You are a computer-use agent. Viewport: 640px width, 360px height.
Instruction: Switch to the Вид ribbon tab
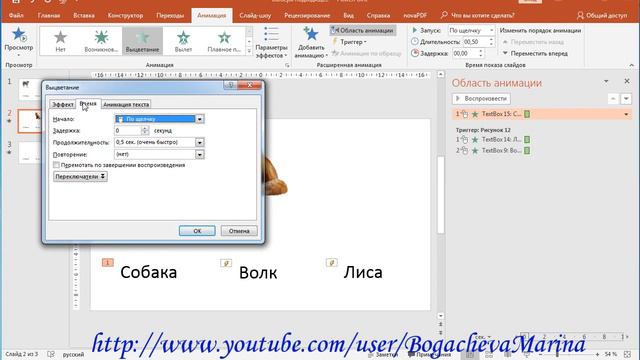pos(348,16)
